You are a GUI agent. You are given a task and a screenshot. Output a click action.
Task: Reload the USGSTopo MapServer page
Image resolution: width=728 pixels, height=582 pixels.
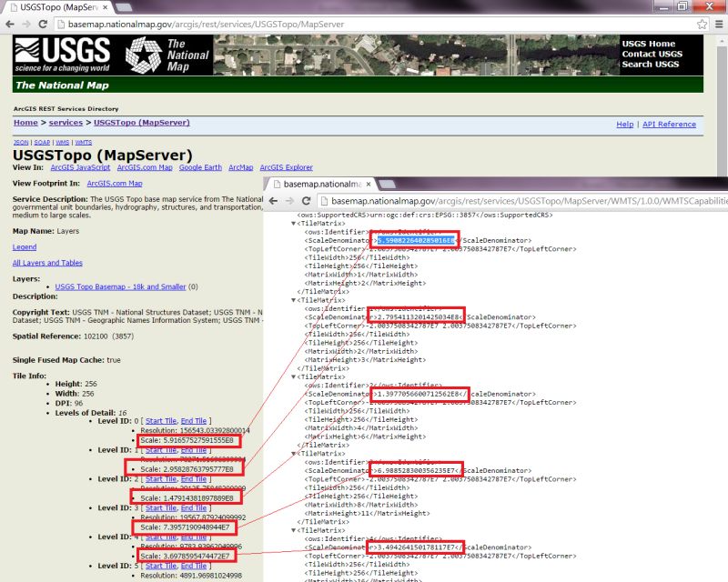[43, 25]
